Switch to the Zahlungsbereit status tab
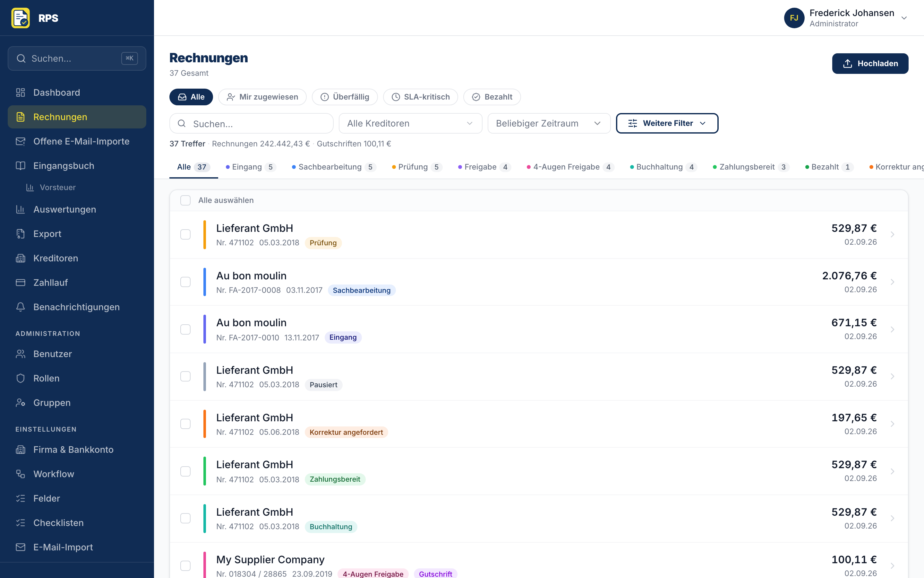 coord(751,167)
